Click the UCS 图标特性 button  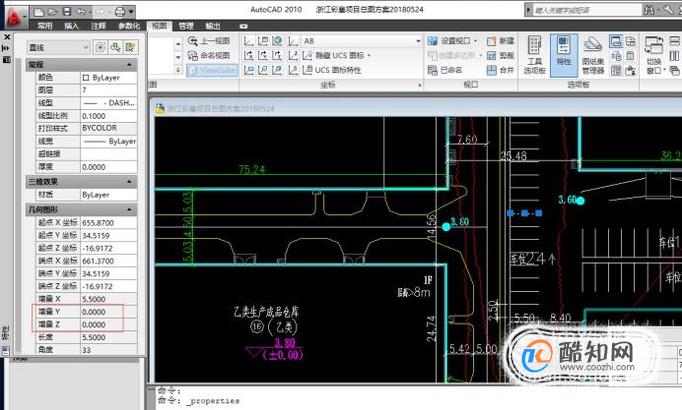click(x=332, y=70)
